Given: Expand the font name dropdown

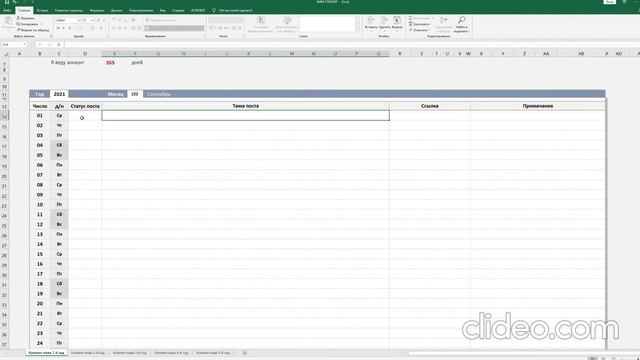Looking at the screenshot, I should [79, 20].
